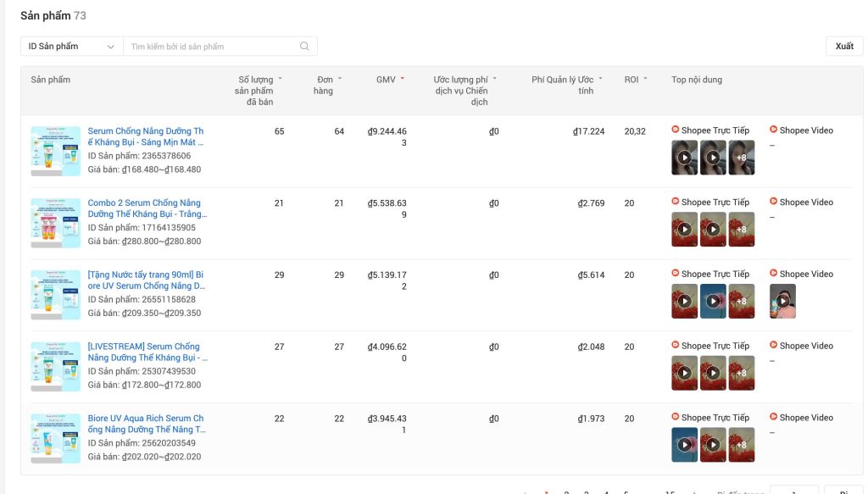
Task: Select the text "ID Sản phẩm: 2365378606"
Action: (x=139, y=156)
